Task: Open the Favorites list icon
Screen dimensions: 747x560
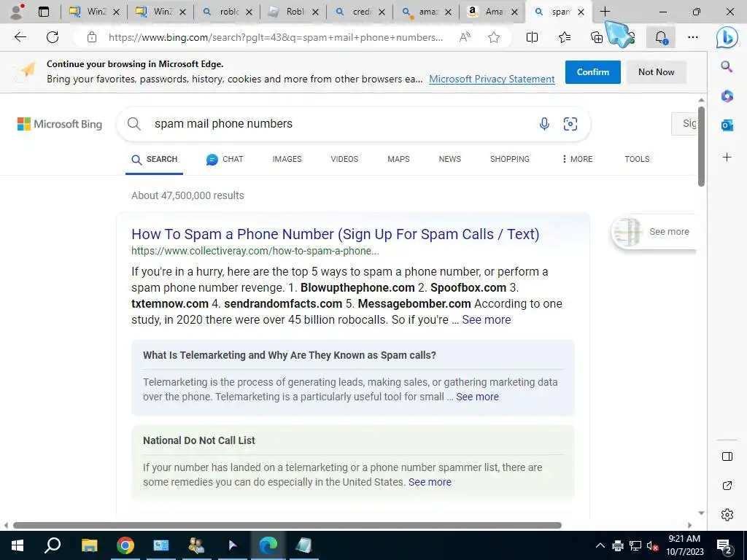Action: pyautogui.click(x=565, y=37)
